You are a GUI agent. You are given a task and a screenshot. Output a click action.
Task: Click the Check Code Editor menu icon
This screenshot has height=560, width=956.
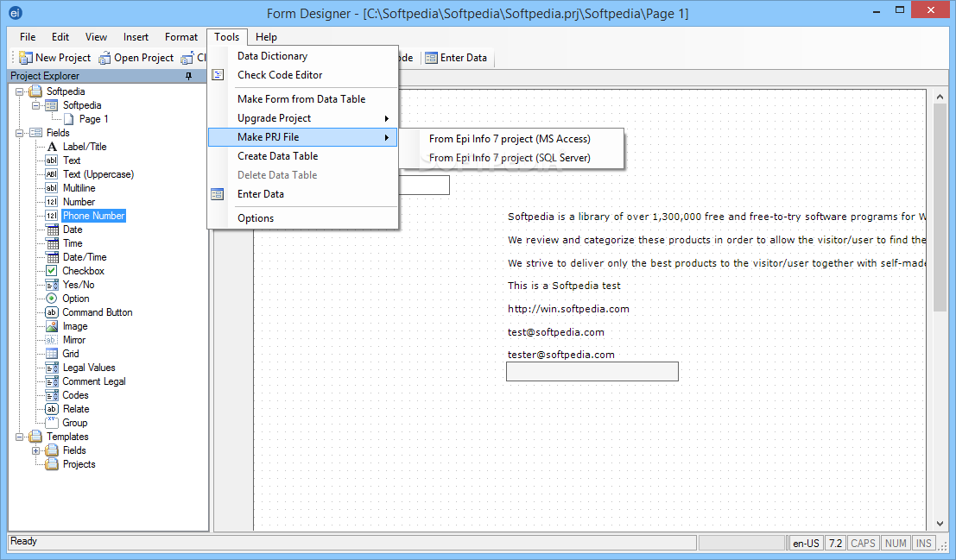[x=218, y=75]
